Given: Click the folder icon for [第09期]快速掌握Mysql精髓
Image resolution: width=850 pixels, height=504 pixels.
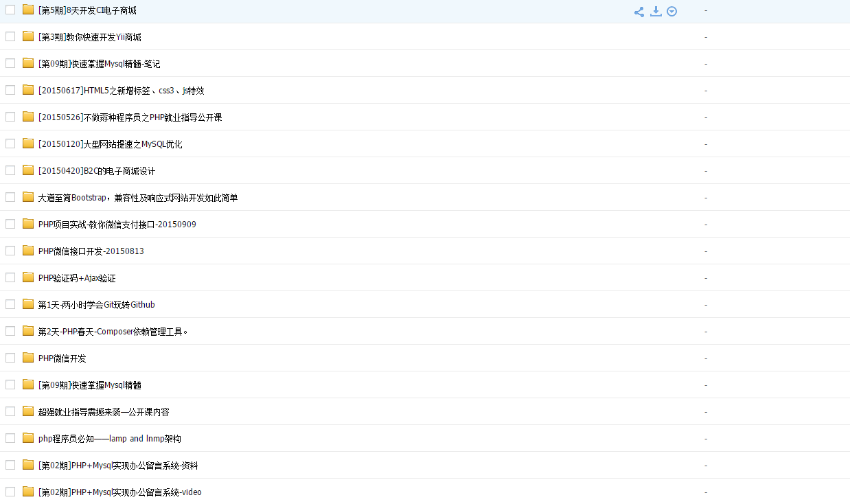Looking at the screenshot, I should 28,385.
